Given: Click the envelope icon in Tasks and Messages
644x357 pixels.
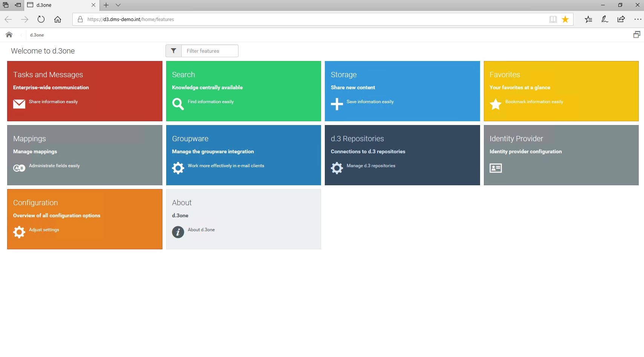Looking at the screenshot, I should 19,104.
